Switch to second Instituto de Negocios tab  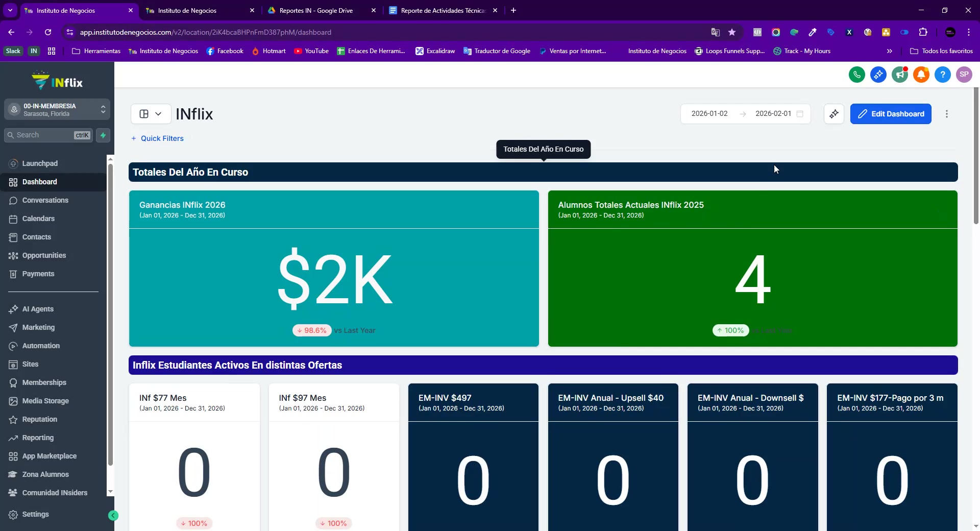[x=200, y=10]
